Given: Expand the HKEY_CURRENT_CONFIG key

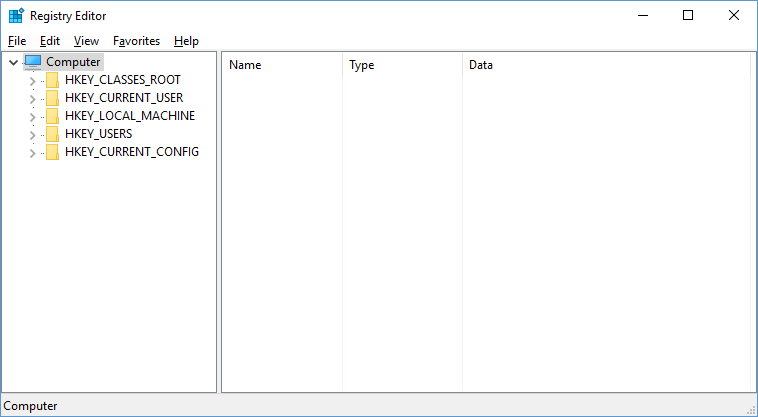Looking at the screenshot, I should 32,153.
